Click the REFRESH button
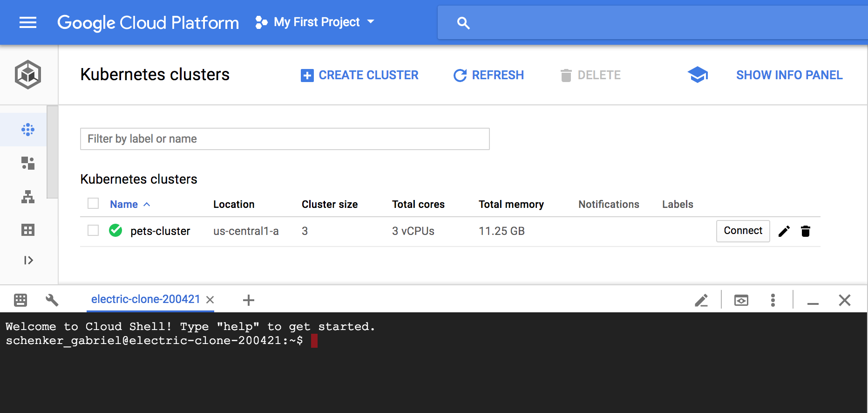 pos(488,75)
